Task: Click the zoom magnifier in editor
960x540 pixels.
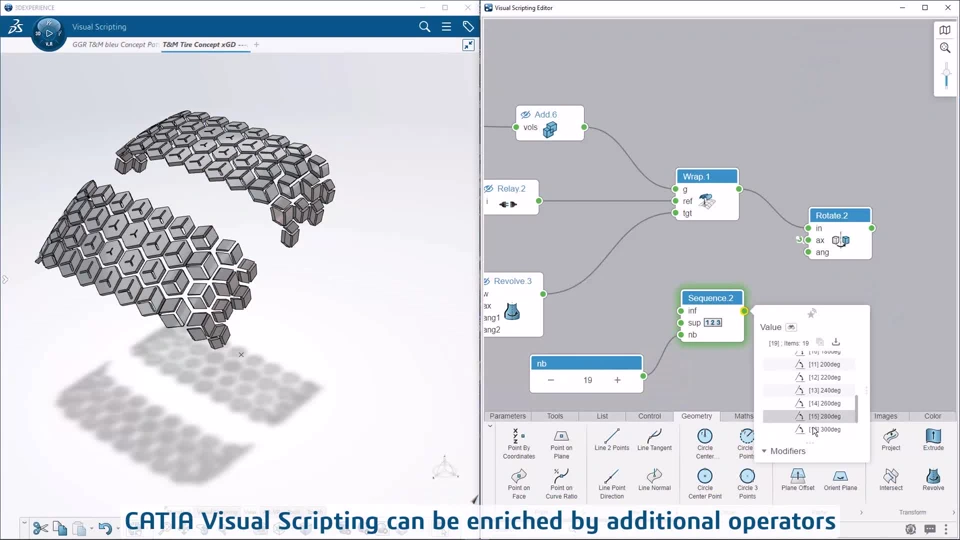Action: pyautogui.click(x=945, y=48)
